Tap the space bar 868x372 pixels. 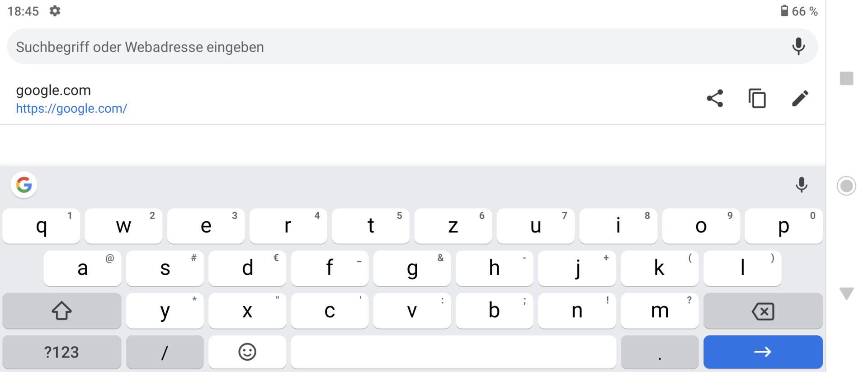[453, 352]
